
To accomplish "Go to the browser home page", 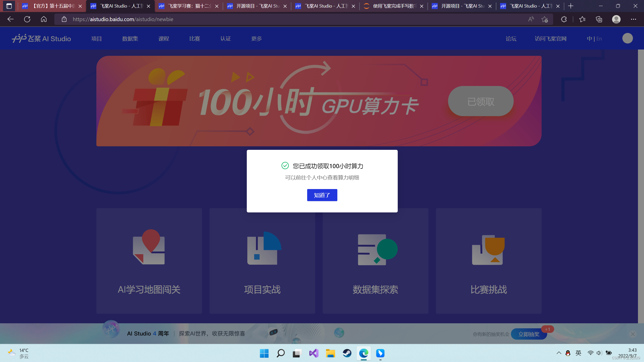I will pyautogui.click(x=44, y=19).
